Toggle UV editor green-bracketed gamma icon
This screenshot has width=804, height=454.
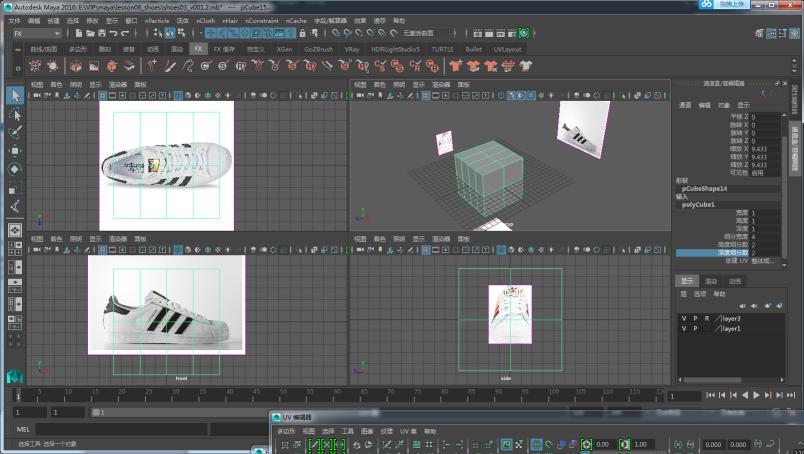(624, 444)
